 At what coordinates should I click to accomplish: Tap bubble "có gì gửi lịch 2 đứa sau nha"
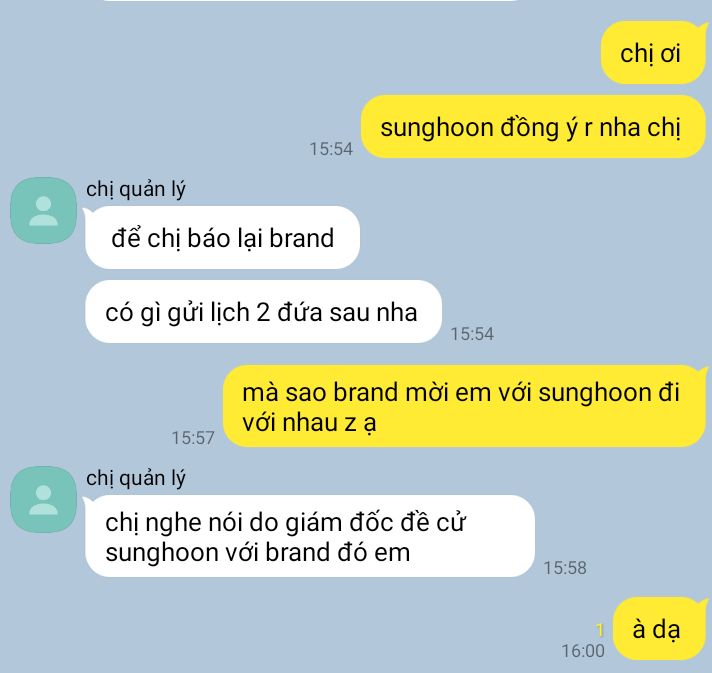[263, 312]
